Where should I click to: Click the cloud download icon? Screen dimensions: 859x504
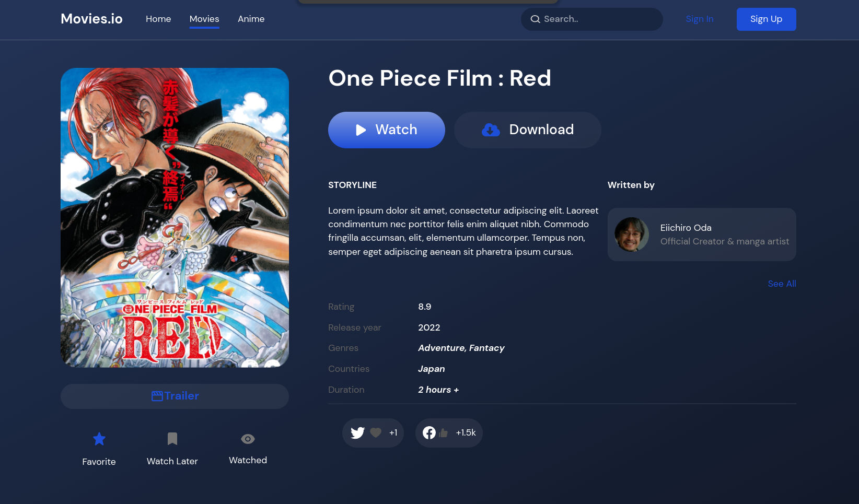click(x=491, y=130)
